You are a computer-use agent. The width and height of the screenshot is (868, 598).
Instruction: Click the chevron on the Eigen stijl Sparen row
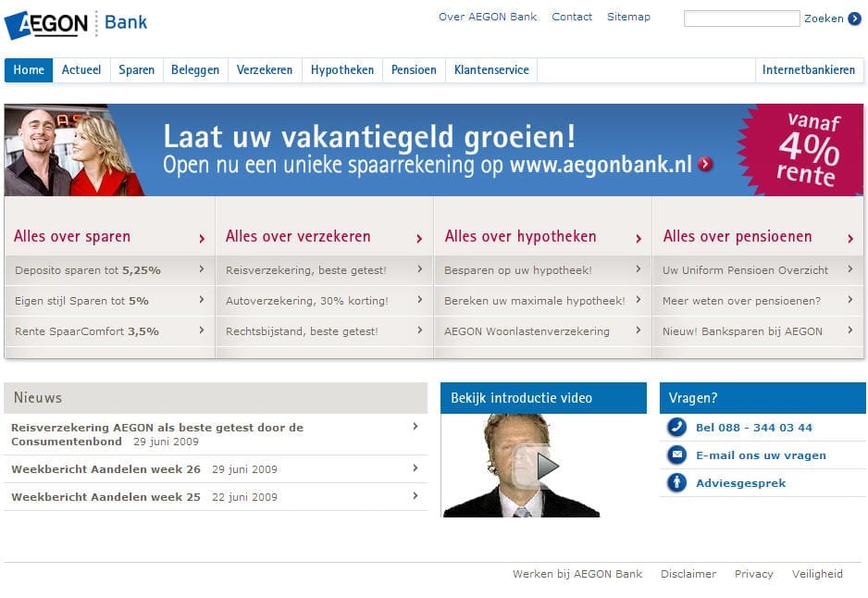pyautogui.click(x=202, y=299)
